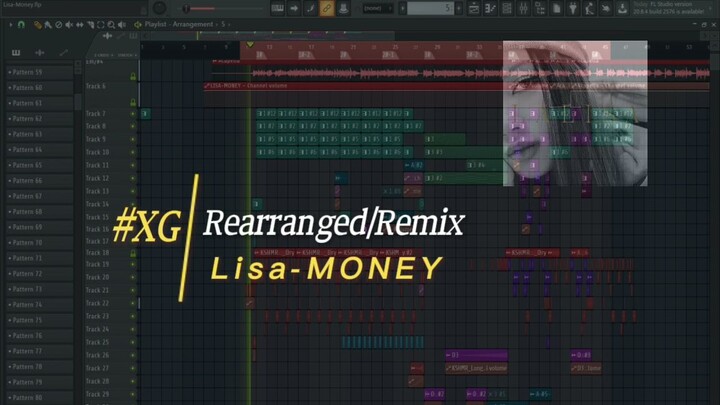Click the pattern number field showing 5
This screenshot has height=405, width=720.
[x=431, y=8]
